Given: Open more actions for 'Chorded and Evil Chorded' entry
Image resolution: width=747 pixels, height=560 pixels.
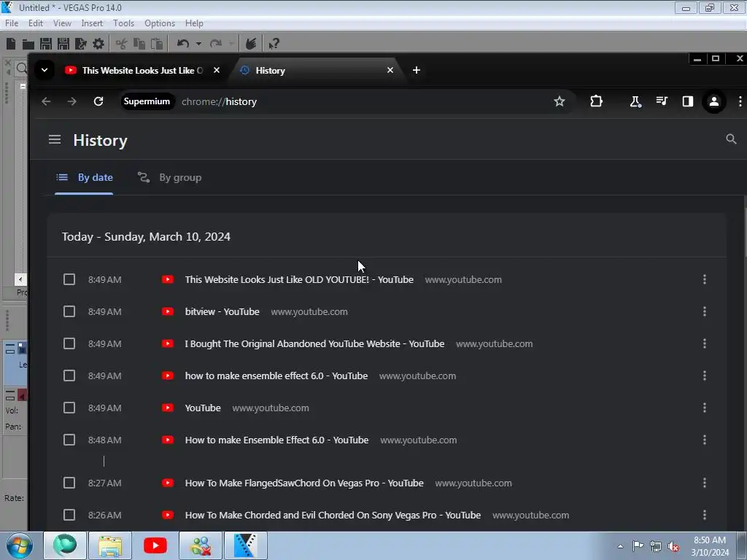Looking at the screenshot, I should pos(705,516).
